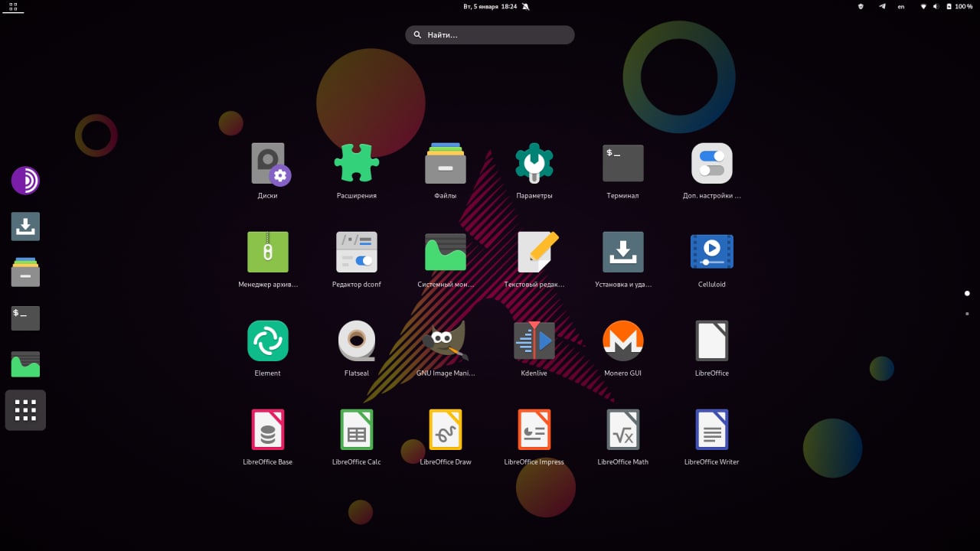Open the clock and calendar menu
This screenshot has width=980, height=551.
tap(490, 6)
